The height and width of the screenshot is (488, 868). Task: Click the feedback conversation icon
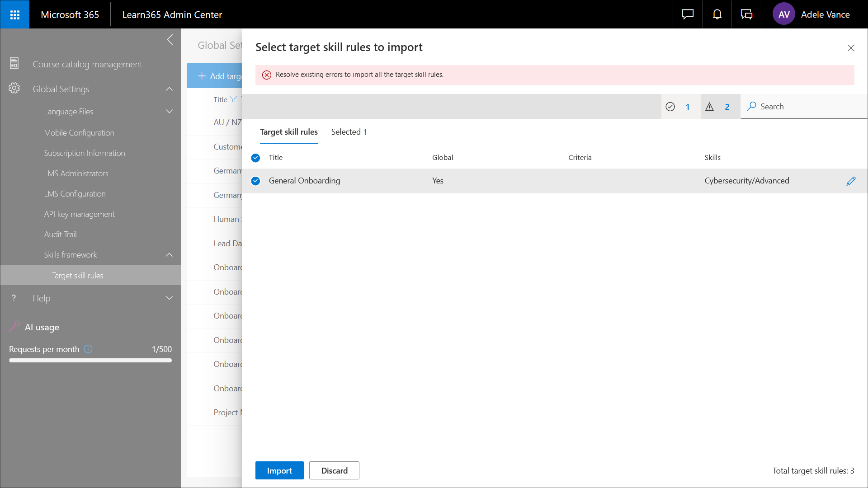tap(746, 14)
